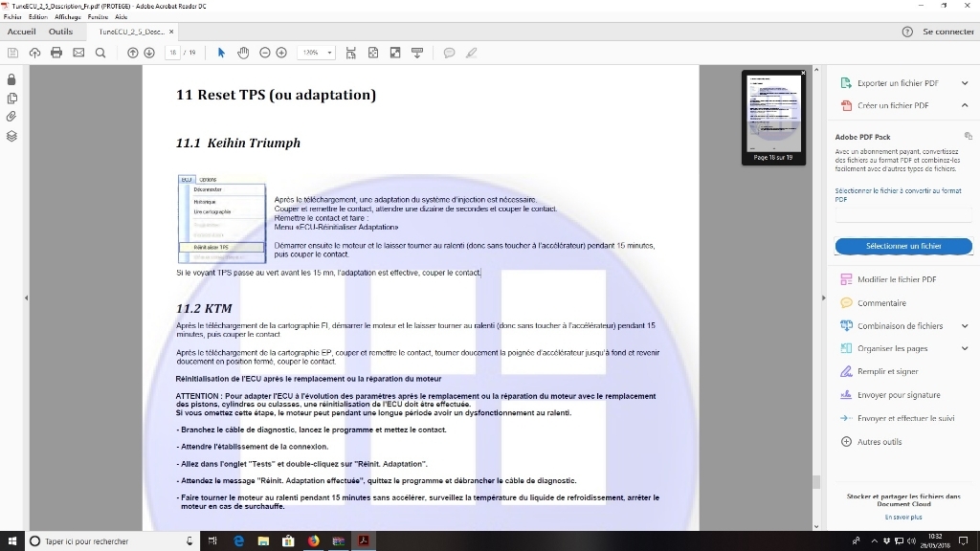Select the arrow Selection tool

point(221,54)
